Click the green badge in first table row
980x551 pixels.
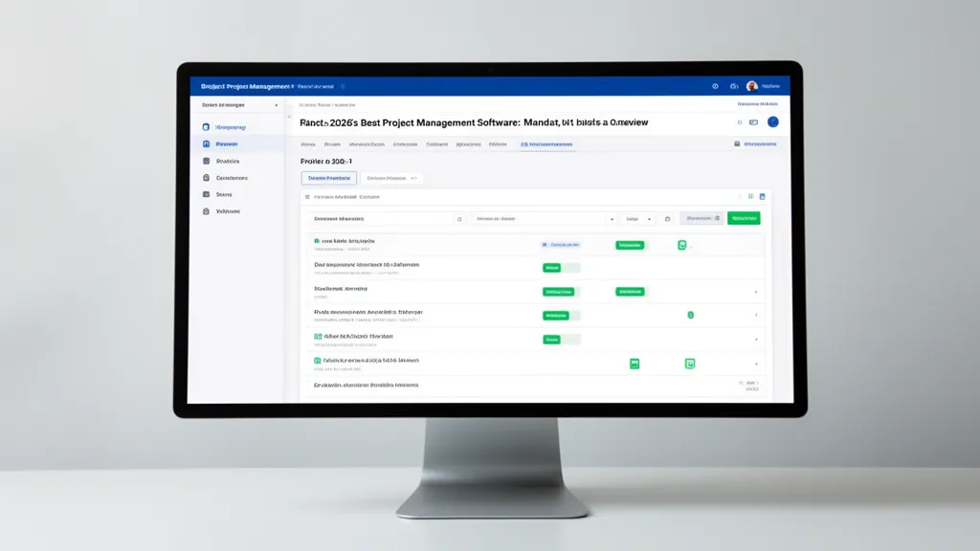coord(630,245)
